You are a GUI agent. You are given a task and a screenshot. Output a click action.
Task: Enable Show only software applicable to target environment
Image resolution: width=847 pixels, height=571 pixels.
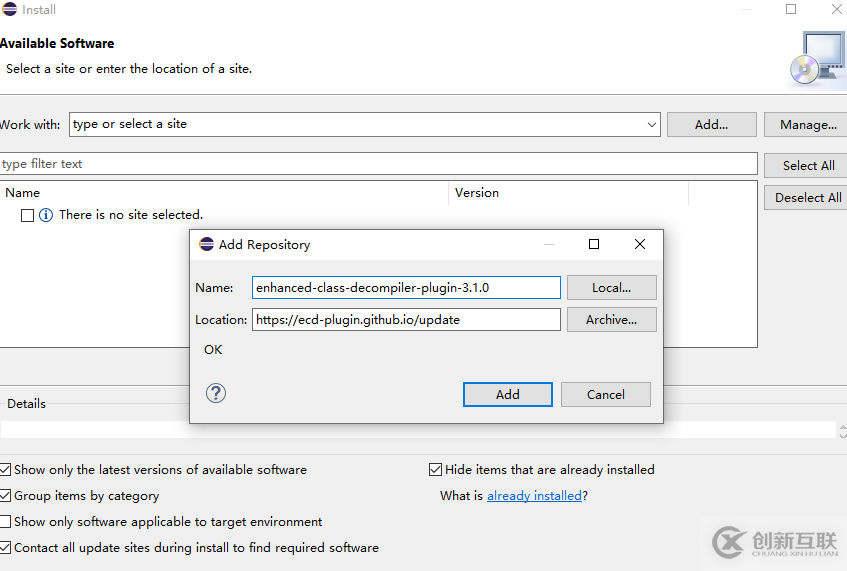tap(5, 521)
